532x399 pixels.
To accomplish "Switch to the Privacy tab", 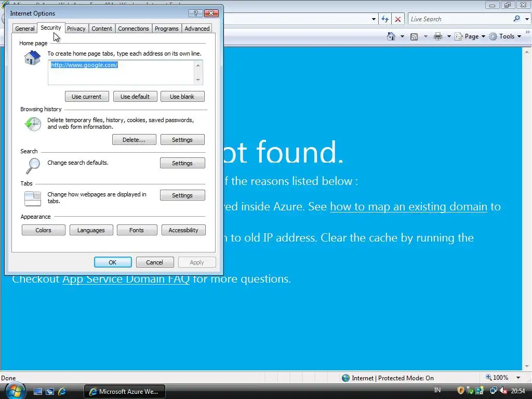I will (76, 29).
